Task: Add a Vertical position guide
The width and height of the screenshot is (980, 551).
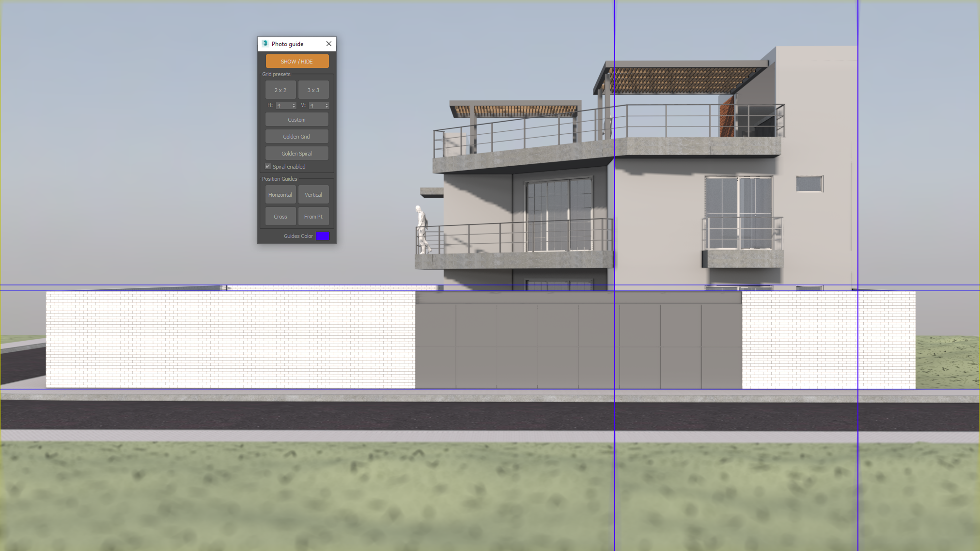Action: 313,195
